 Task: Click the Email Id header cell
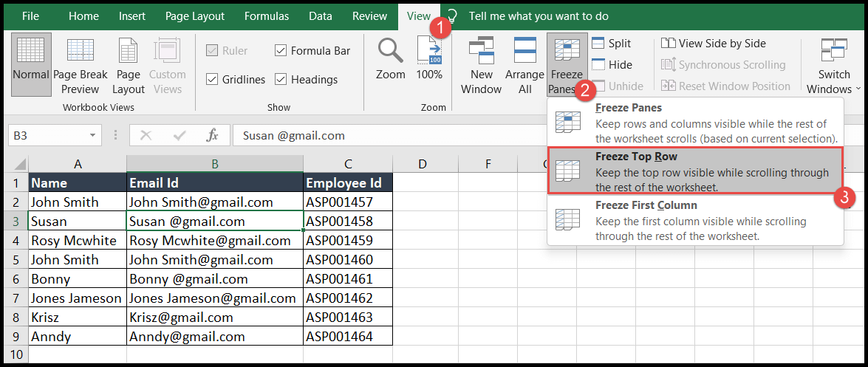tap(215, 182)
